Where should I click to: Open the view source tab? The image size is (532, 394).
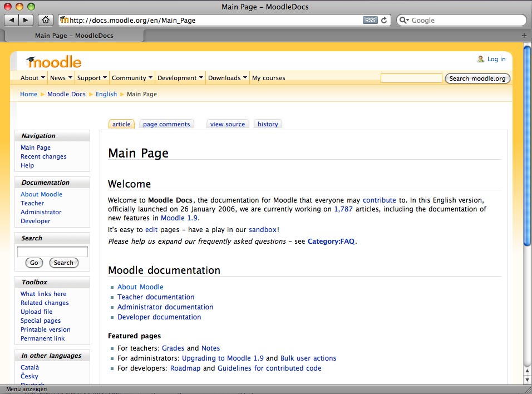227,124
